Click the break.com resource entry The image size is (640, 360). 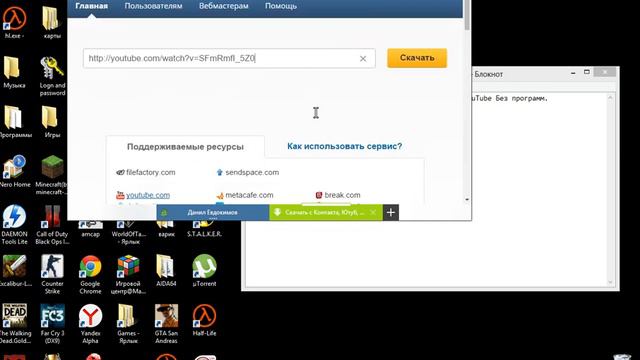pos(338,195)
